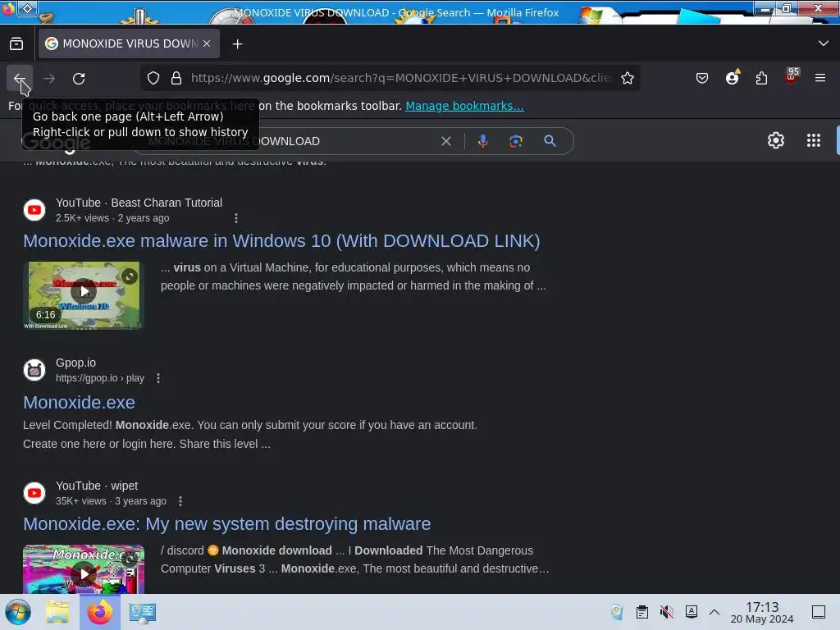Open options for the wipet result
Screen dimensions: 840x630
point(180,501)
